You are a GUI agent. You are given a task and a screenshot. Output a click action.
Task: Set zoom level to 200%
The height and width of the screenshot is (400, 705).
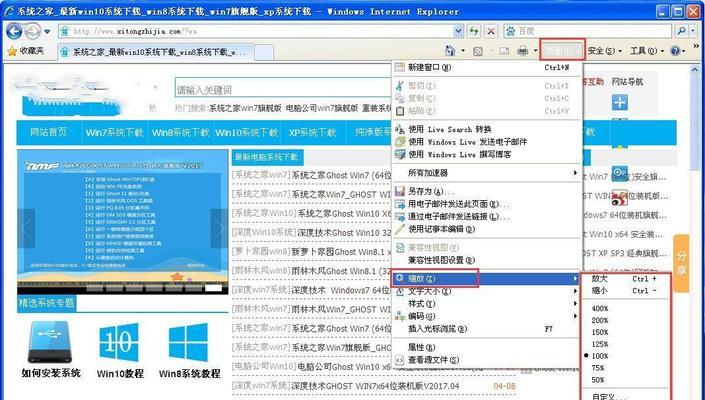coord(625,320)
